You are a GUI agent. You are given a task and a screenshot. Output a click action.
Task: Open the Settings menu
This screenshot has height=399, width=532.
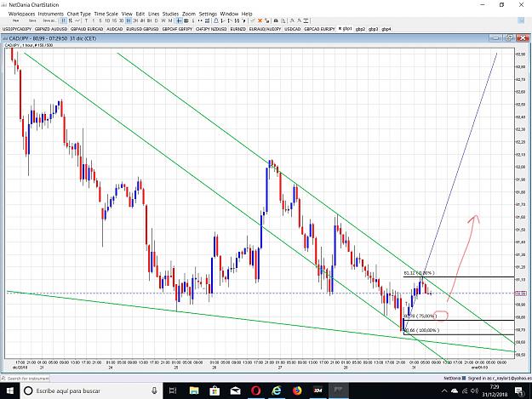click(x=208, y=14)
